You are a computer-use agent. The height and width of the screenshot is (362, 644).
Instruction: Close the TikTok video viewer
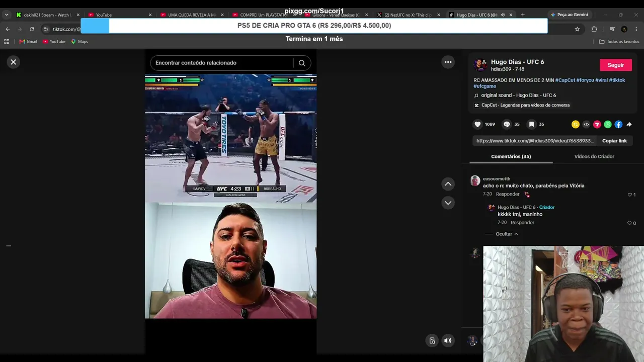14,62
